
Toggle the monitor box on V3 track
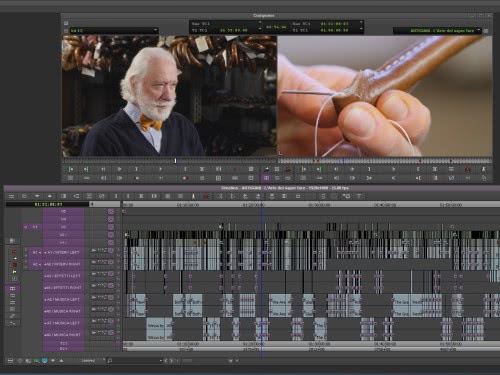(x=111, y=227)
